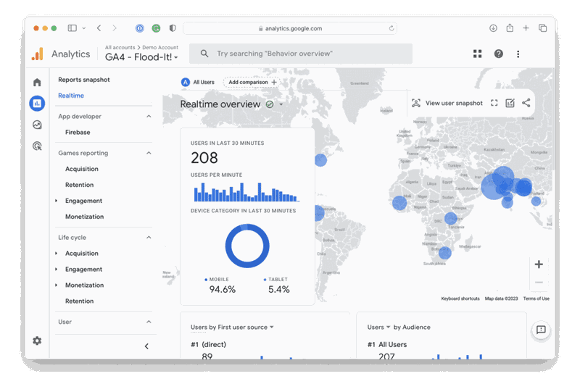This screenshot has width=580, height=392.
Task: Open the three-dot more options menu
Action: pyautogui.click(x=518, y=54)
